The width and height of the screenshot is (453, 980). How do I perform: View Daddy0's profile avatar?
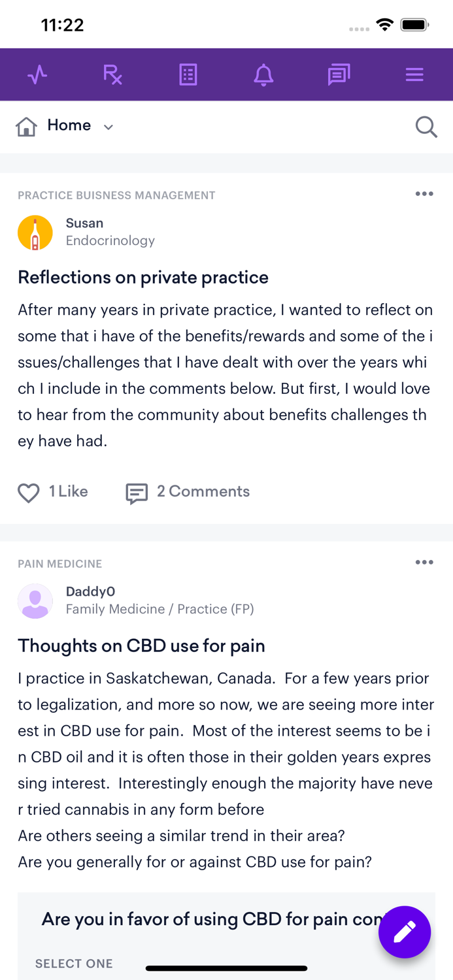click(35, 600)
